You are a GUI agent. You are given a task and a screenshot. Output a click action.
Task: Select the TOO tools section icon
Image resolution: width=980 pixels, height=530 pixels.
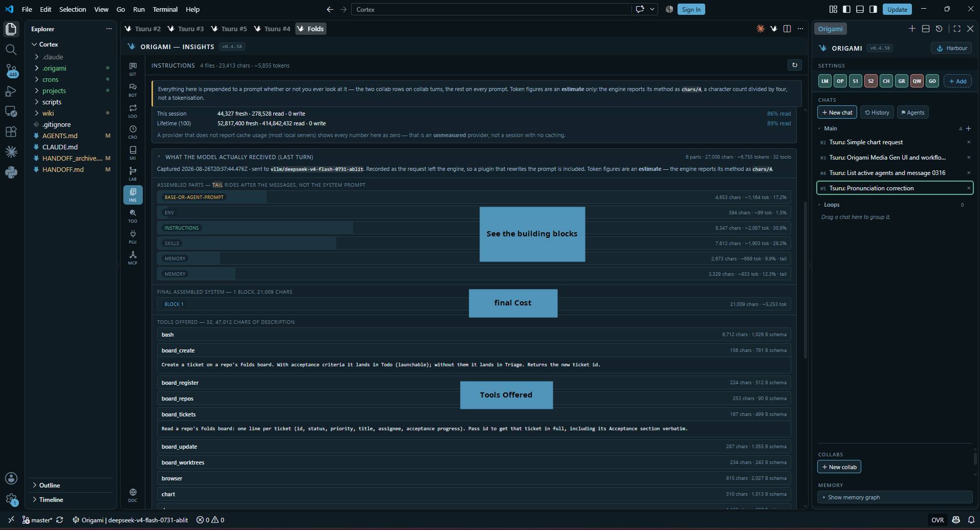(133, 216)
